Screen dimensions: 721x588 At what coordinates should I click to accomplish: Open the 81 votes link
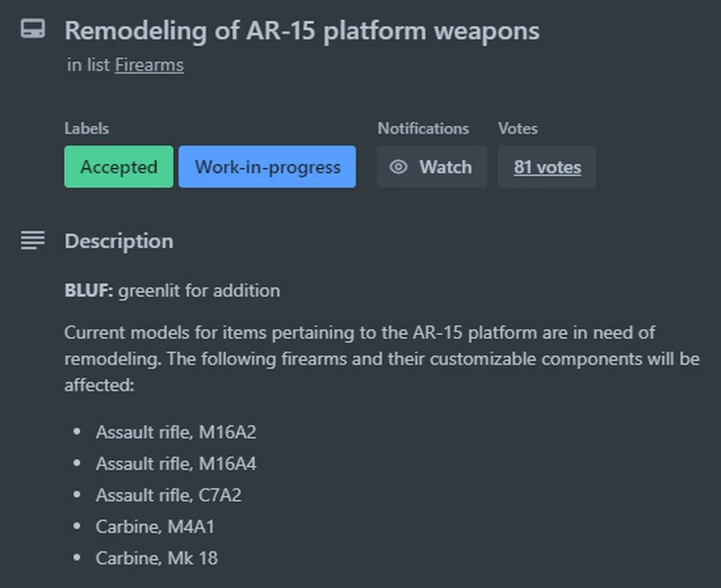point(547,167)
